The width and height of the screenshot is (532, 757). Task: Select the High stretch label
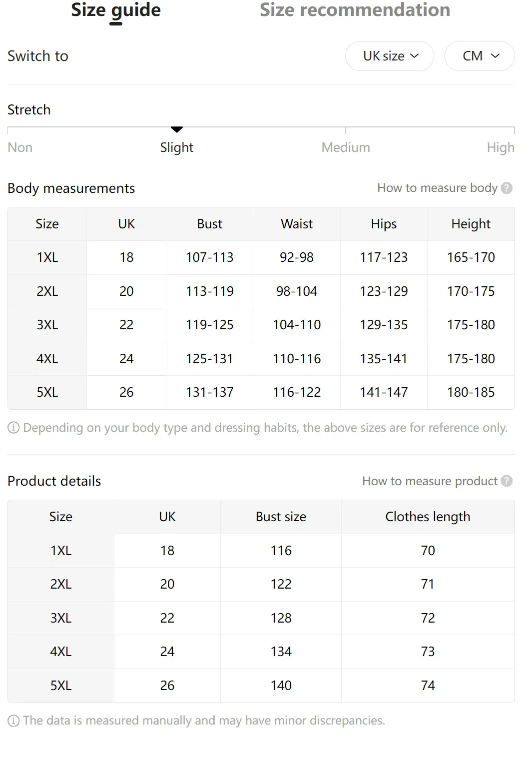click(501, 147)
